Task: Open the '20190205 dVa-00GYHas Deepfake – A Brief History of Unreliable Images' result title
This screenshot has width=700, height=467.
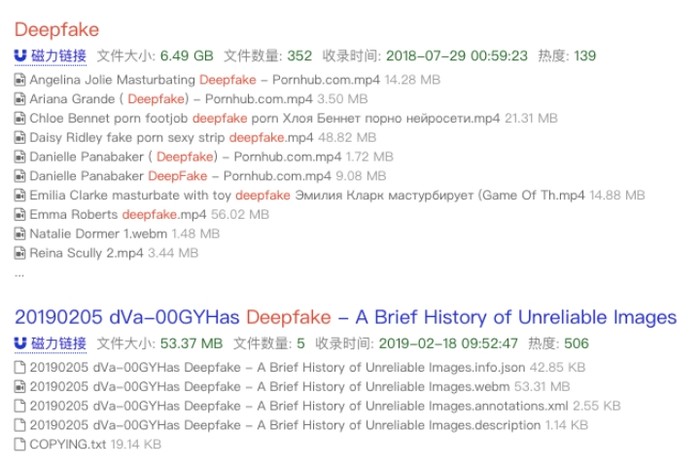Action: coord(346,317)
